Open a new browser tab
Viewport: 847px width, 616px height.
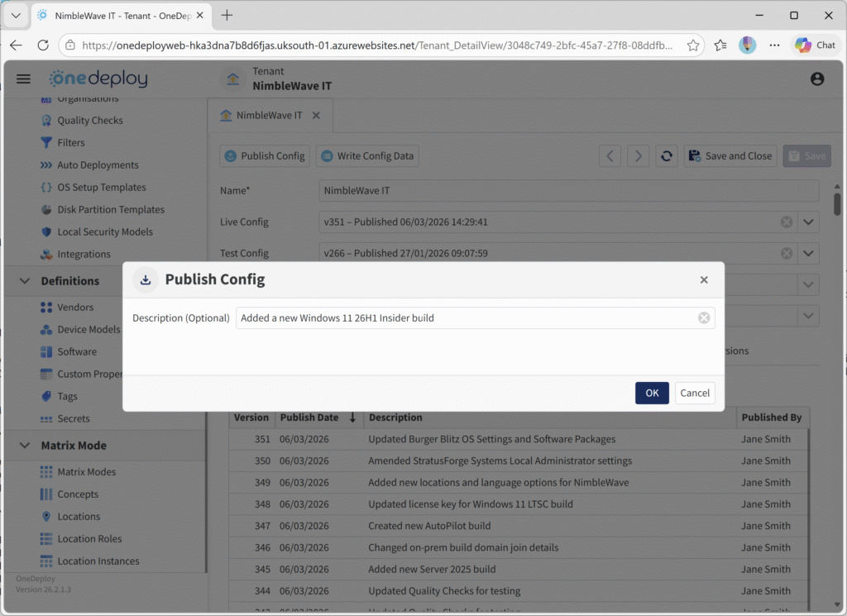[x=227, y=15]
